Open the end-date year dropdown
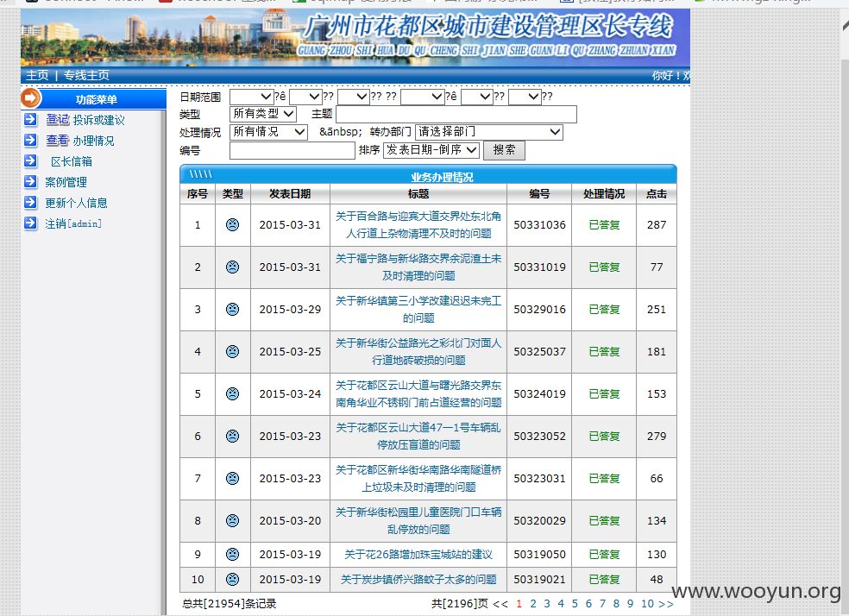This screenshot has height=616, width=849. click(x=423, y=97)
